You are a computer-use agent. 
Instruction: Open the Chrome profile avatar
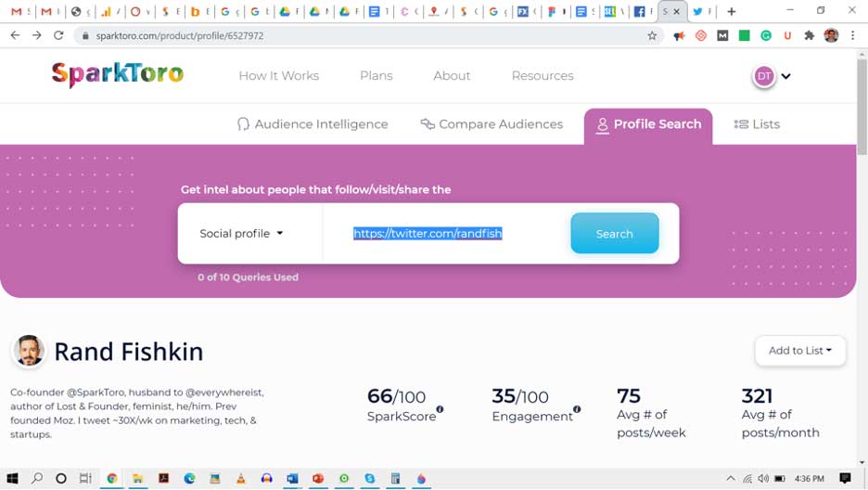pyautogui.click(x=831, y=35)
